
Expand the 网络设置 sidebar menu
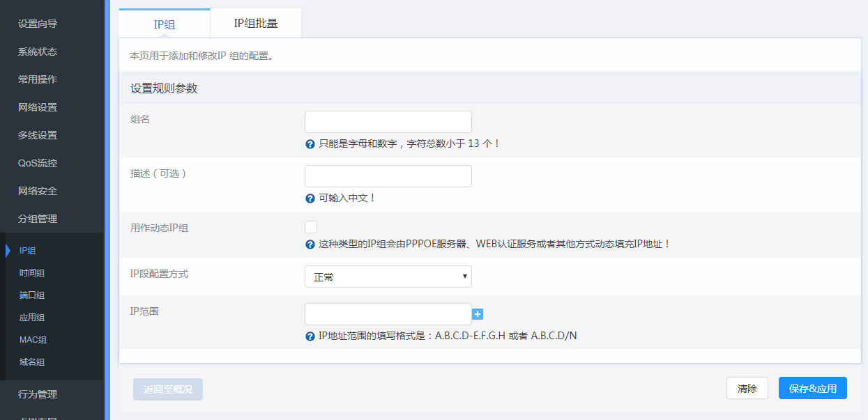tap(38, 107)
